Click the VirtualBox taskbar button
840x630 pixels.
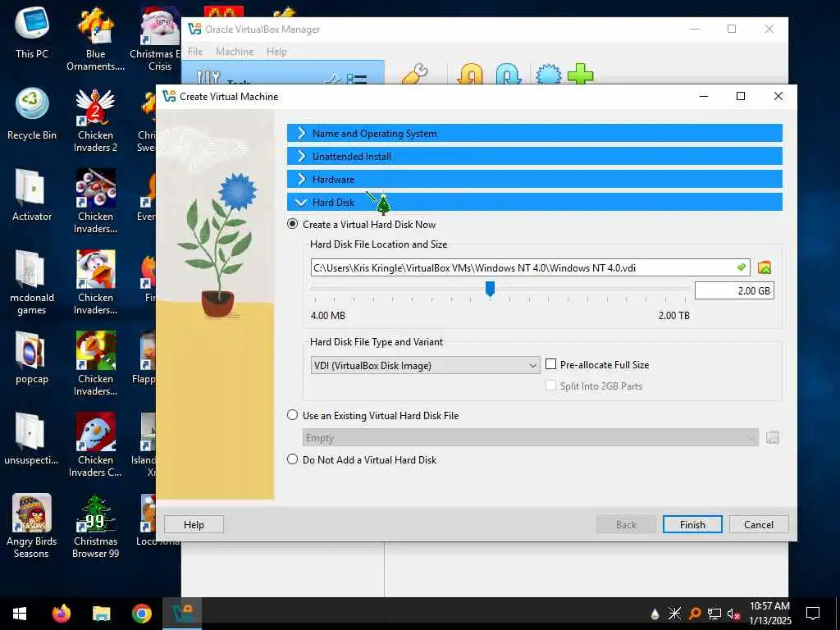pyautogui.click(x=182, y=614)
